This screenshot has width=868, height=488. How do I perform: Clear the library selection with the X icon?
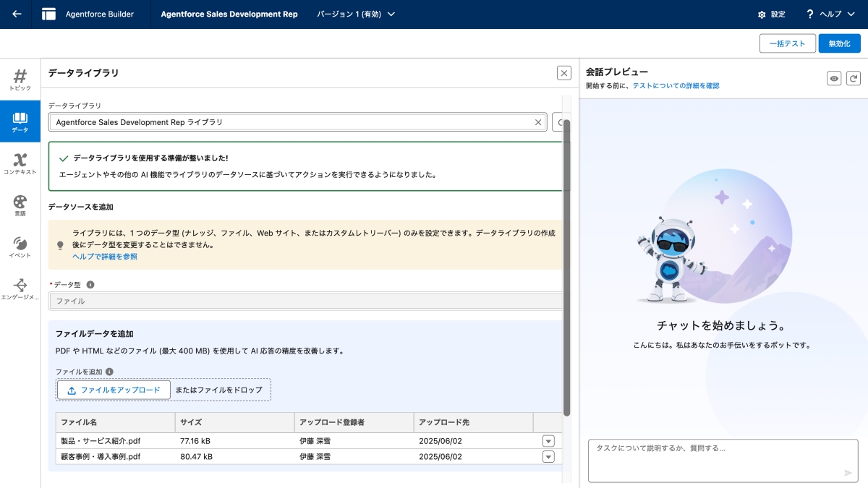click(538, 122)
